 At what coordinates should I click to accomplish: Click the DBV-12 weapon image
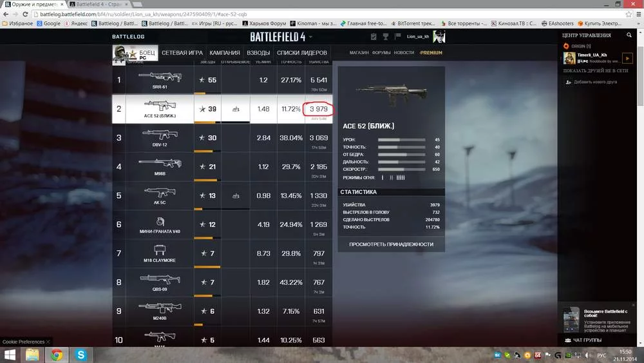(160, 134)
